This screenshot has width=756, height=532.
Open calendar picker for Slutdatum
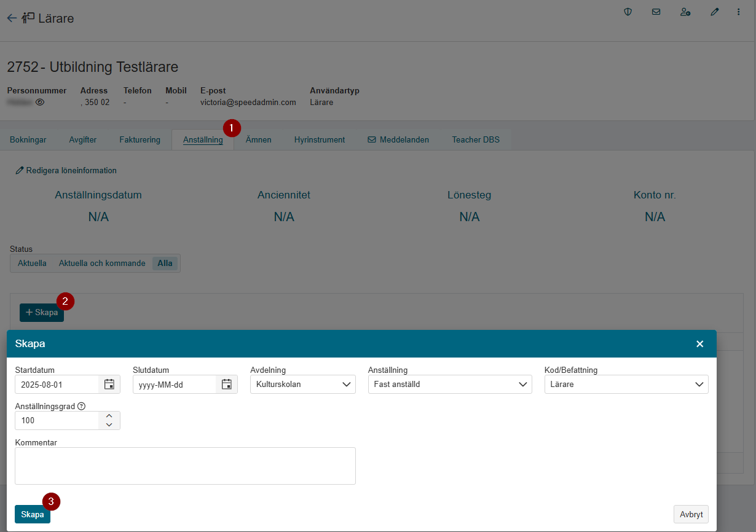click(227, 385)
